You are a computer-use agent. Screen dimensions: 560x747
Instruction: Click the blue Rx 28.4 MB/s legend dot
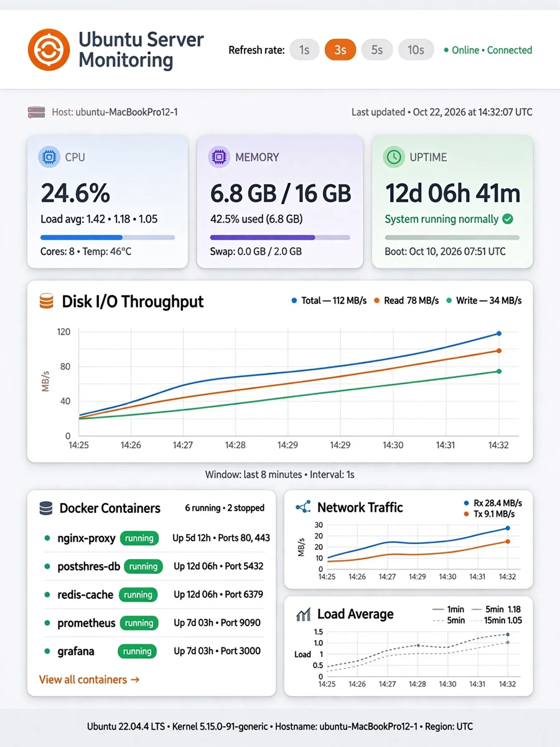pyautogui.click(x=467, y=503)
